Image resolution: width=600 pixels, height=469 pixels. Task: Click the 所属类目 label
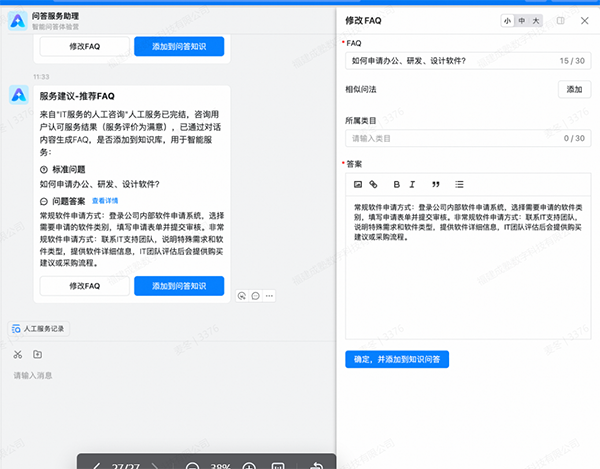pos(361,121)
